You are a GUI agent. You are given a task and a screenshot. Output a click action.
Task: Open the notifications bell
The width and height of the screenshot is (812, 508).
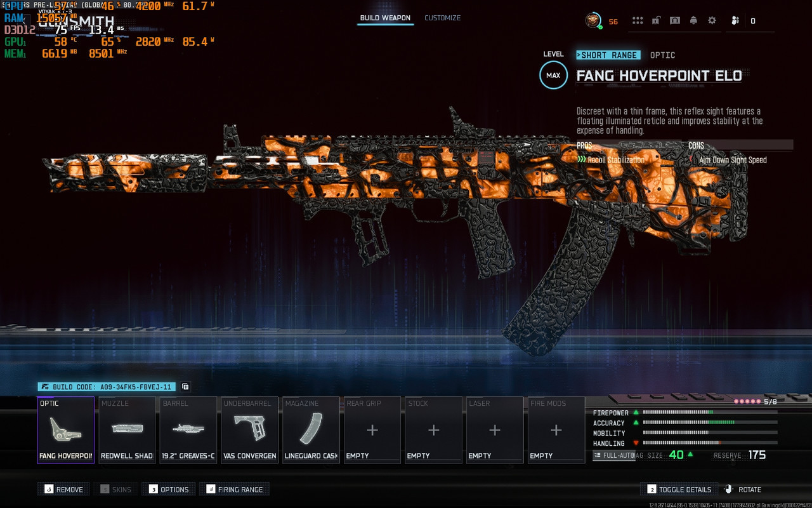point(693,21)
